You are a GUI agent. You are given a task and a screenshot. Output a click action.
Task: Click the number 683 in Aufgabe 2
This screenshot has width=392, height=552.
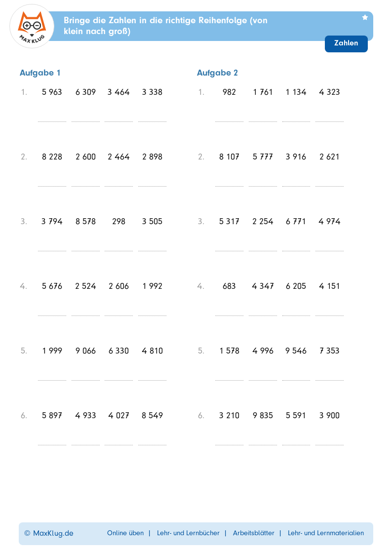229,286
